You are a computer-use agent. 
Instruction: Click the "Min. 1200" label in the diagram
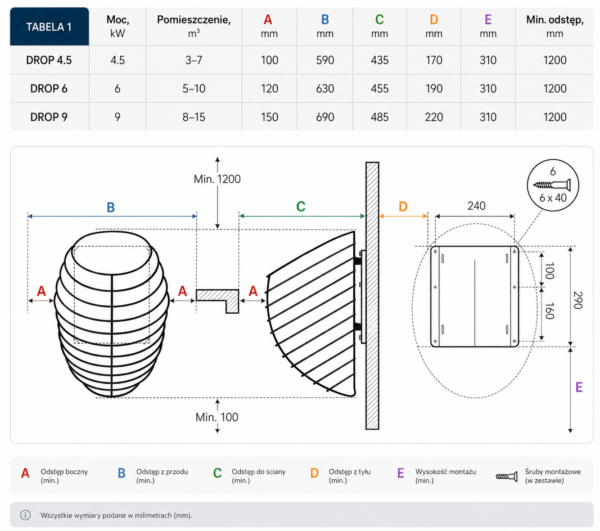pyautogui.click(x=217, y=179)
